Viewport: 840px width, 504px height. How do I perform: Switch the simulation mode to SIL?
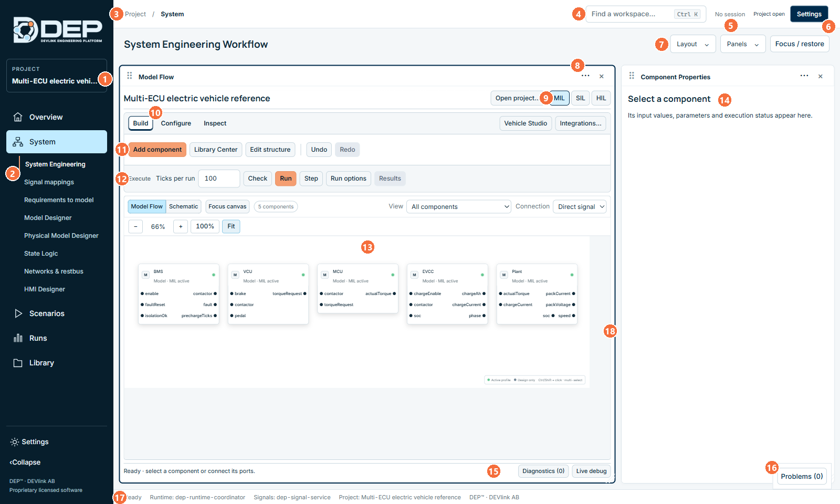(x=580, y=98)
